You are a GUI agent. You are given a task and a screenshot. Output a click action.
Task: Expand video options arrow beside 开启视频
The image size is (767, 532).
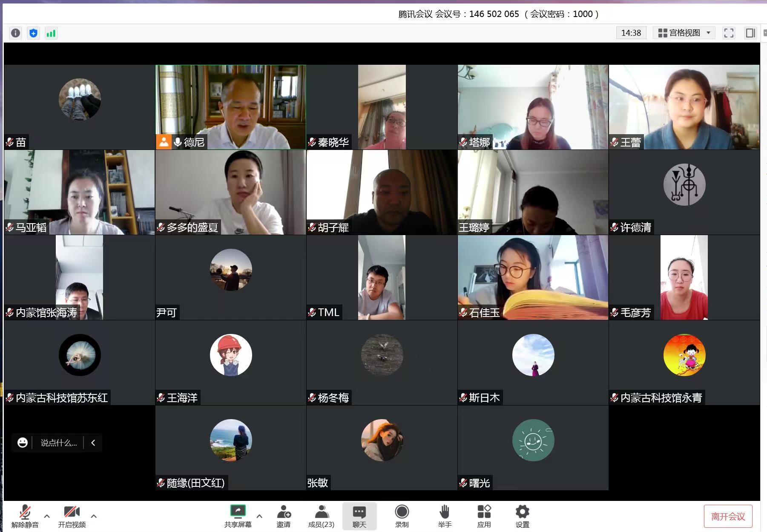pos(94,516)
